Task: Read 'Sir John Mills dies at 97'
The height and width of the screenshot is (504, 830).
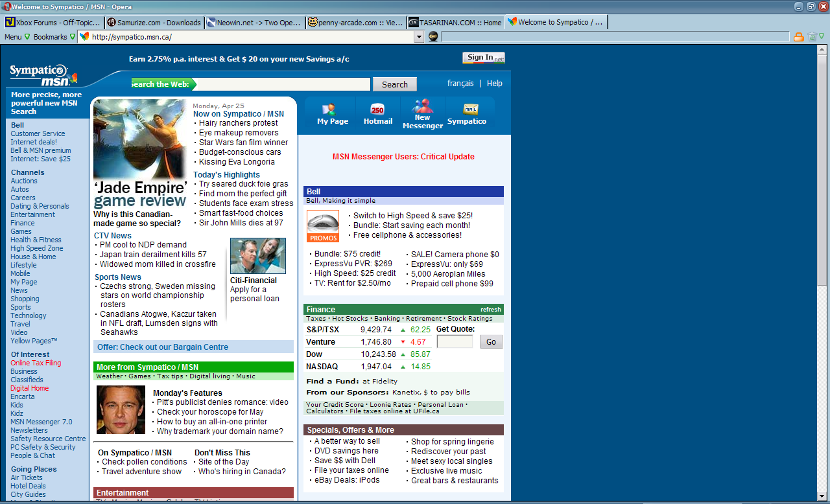Action: point(241,223)
